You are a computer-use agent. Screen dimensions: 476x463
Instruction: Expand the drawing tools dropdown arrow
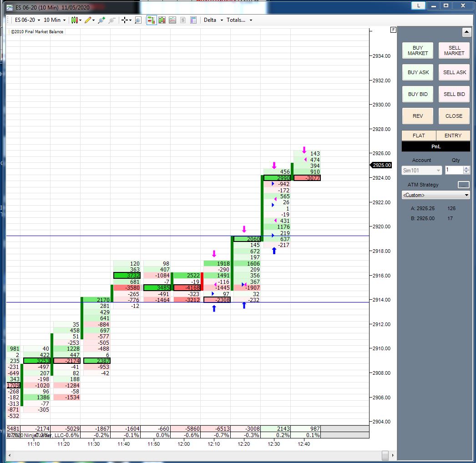point(93,20)
